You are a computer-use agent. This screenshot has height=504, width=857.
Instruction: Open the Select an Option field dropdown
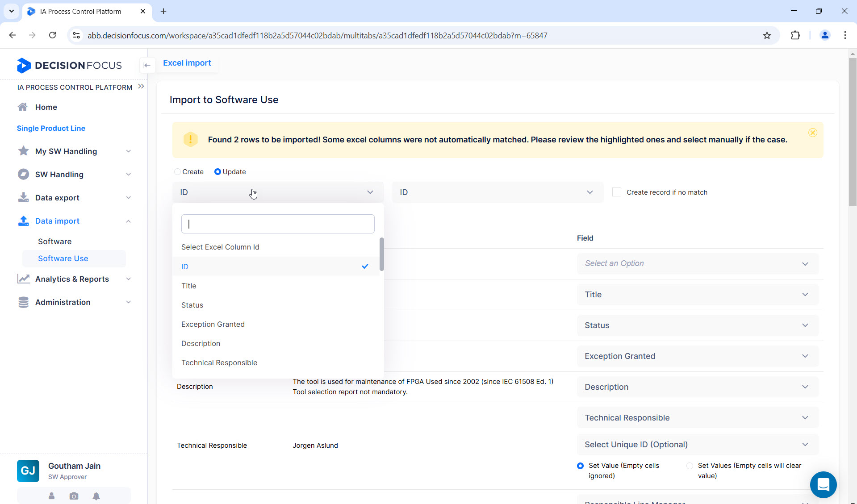[x=698, y=263]
